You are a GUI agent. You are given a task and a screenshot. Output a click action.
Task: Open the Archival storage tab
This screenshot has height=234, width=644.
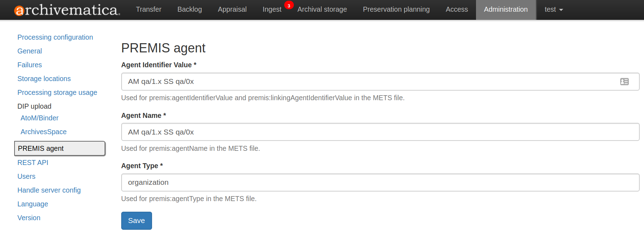coord(322,10)
